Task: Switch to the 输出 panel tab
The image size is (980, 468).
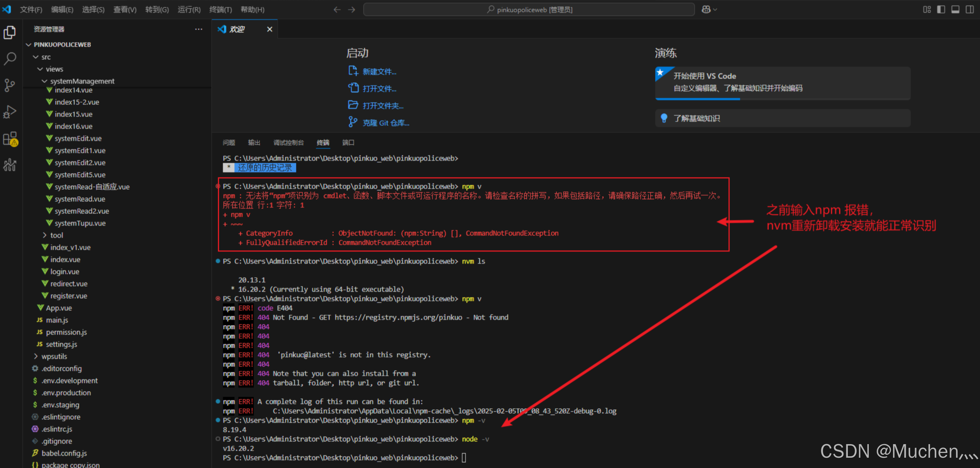Action: 254,142
